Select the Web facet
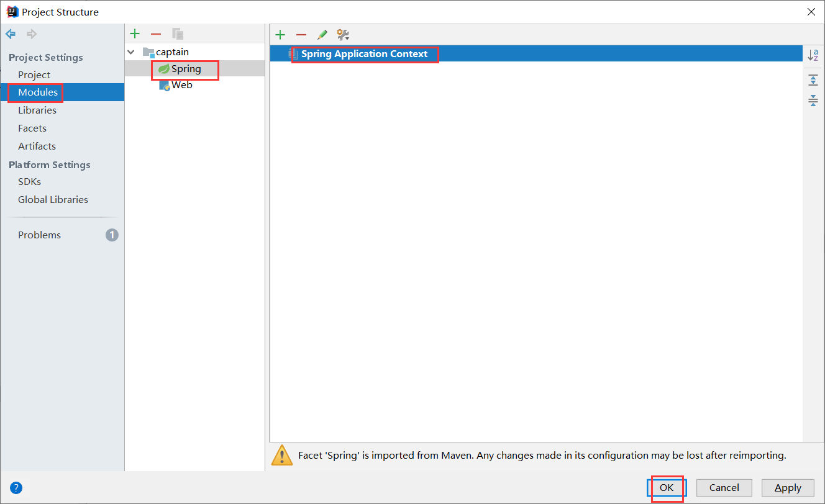This screenshot has width=825, height=504. point(182,85)
